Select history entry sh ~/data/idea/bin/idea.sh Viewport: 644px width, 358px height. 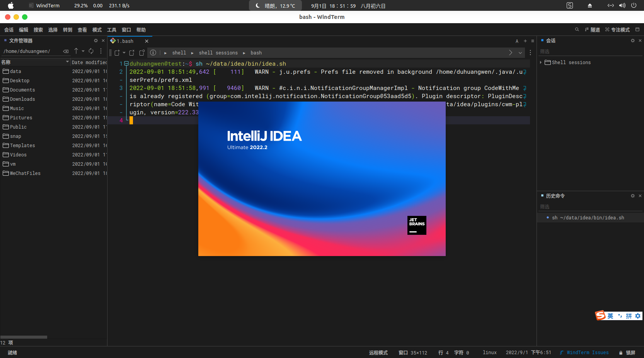(x=590, y=218)
